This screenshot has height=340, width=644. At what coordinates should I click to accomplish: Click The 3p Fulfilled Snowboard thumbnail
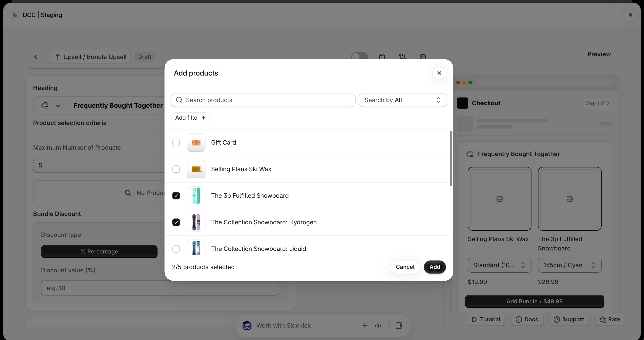pos(196,196)
